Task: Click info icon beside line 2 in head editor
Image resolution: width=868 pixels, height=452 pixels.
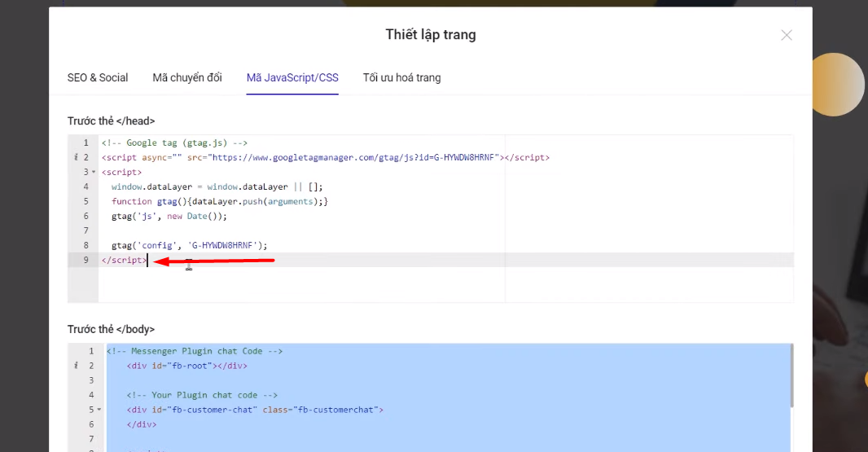Action: pos(75,158)
